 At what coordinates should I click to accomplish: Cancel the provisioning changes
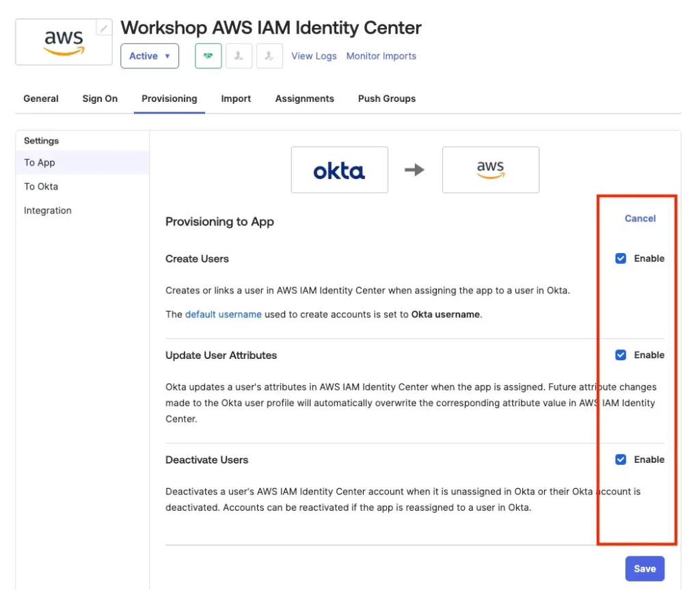640,218
